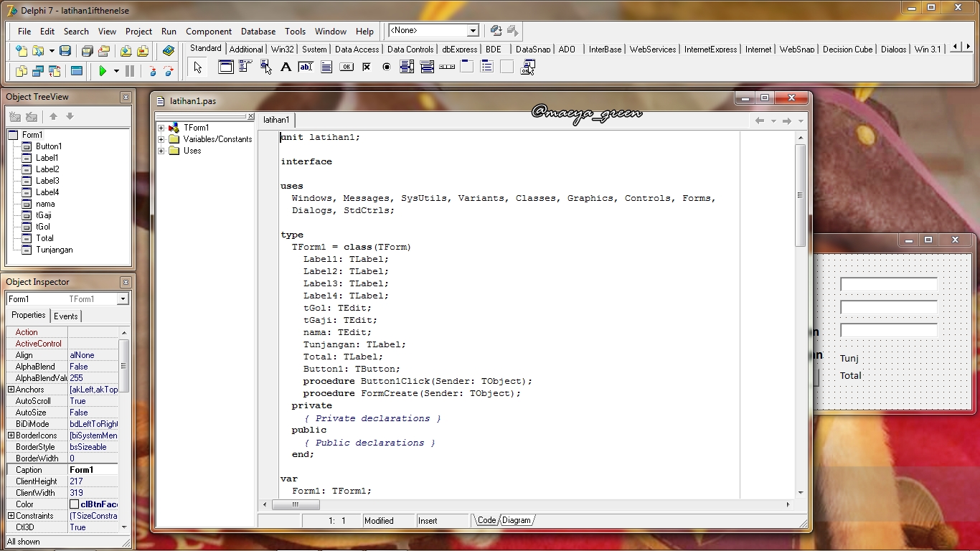Click the Caption property value Form1

(x=93, y=470)
